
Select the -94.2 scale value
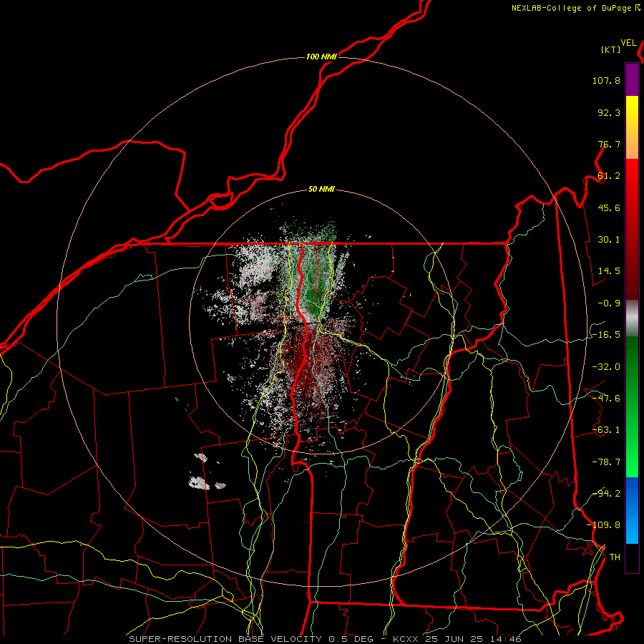pyautogui.click(x=606, y=494)
